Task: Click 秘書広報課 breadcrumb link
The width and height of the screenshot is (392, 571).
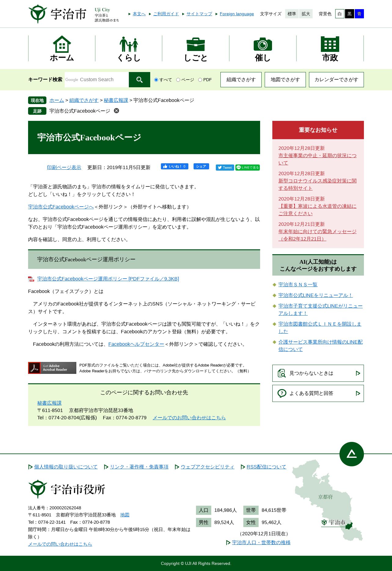Action: pos(116,100)
